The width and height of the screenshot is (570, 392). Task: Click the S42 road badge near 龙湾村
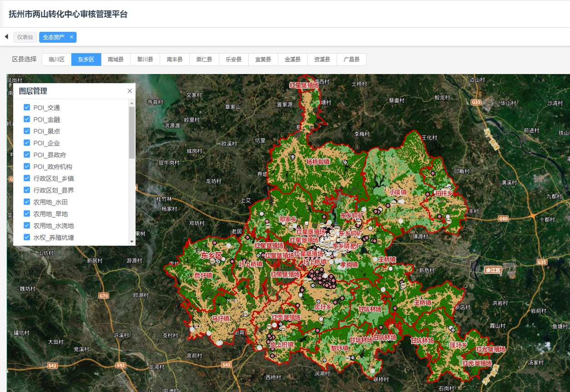[121, 365]
